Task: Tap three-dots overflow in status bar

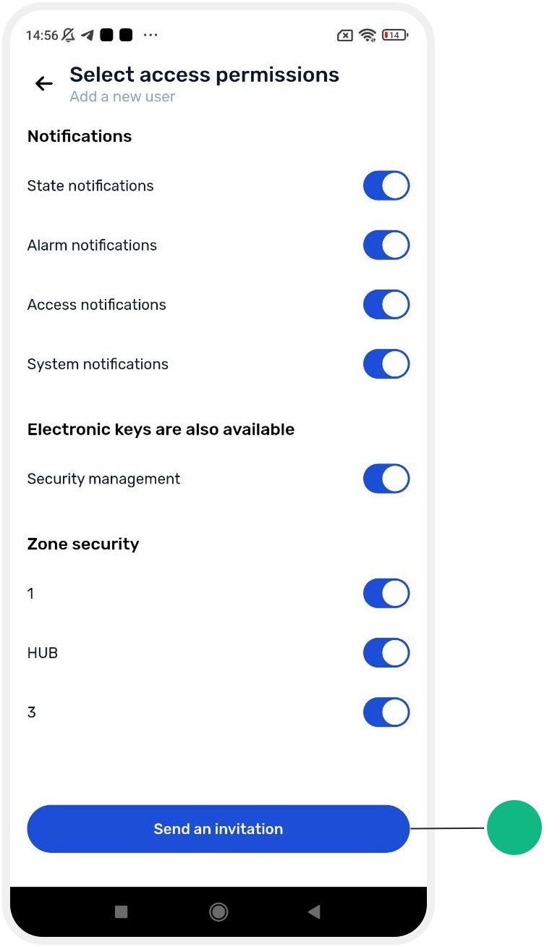Action: point(150,35)
